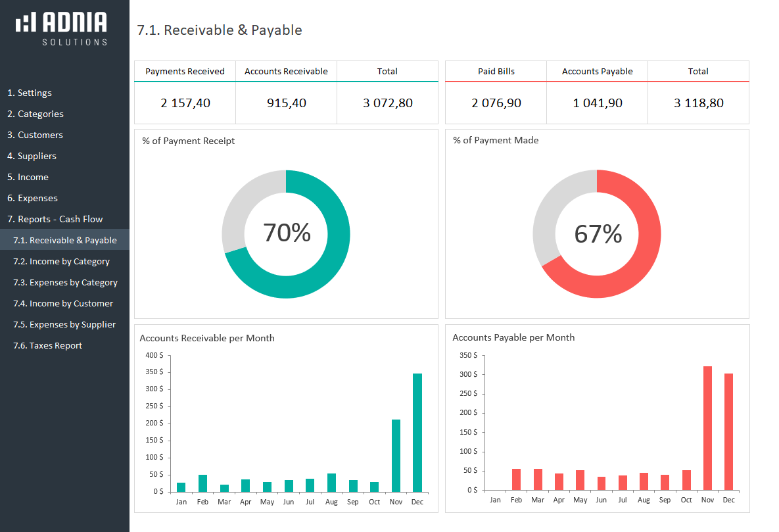
Task: Open the 5. Income sheet
Action: click(28, 177)
